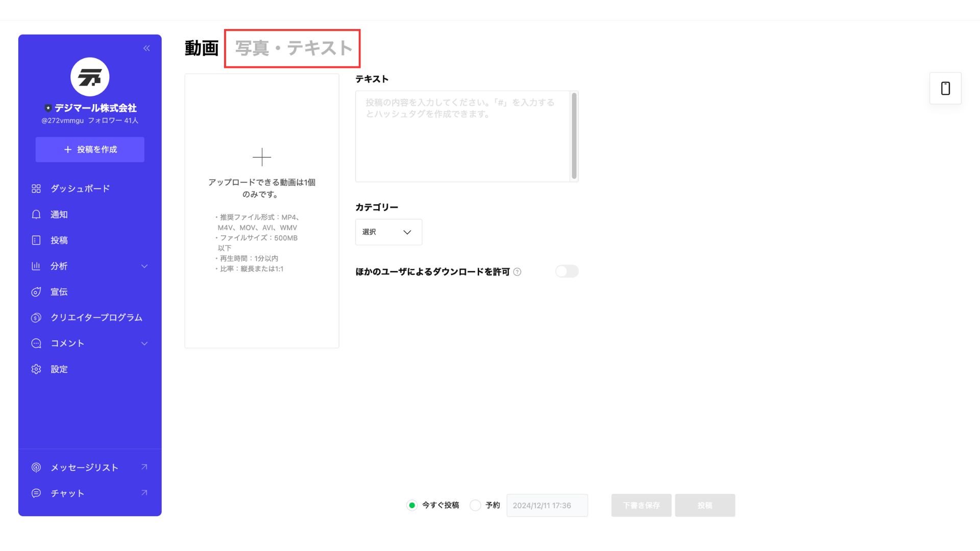Click the 分析 bar chart icon
This screenshot has width=980, height=551.
click(x=36, y=266)
